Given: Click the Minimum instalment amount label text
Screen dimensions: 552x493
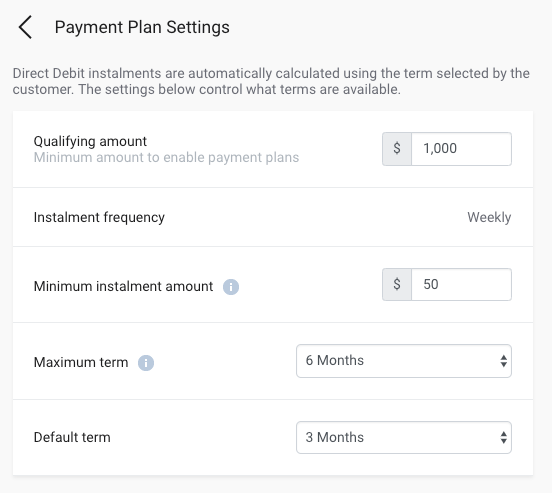Looking at the screenshot, I should pyautogui.click(x=123, y=286).
